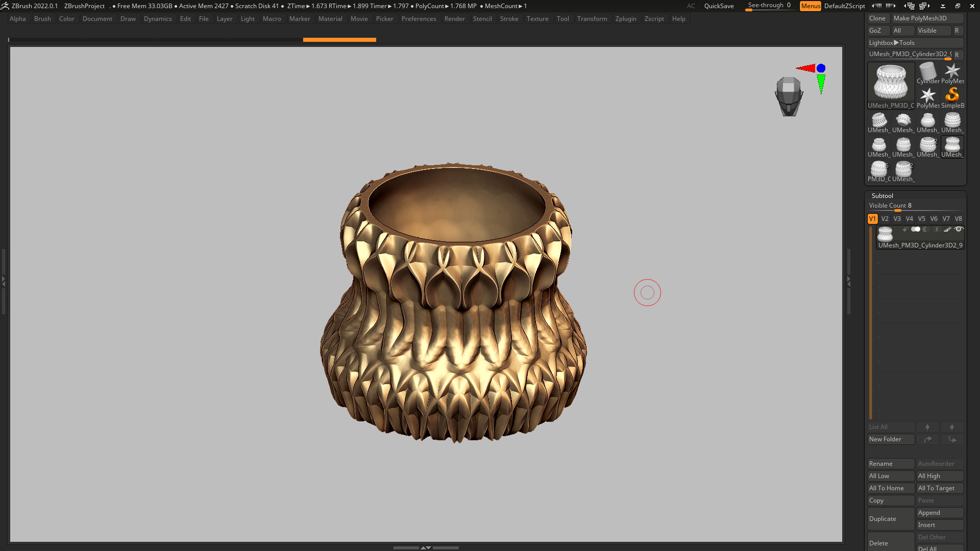Open the Brush menu
Viewport: 980px width, 551px height.
(x=42, y=19)
